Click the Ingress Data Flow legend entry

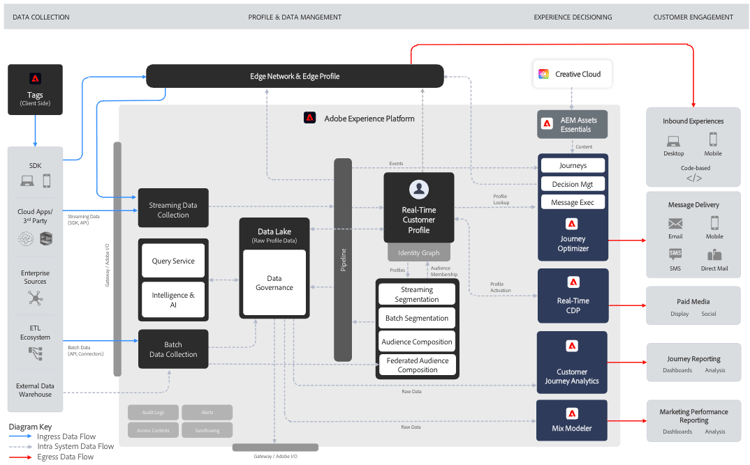[53, 436]
